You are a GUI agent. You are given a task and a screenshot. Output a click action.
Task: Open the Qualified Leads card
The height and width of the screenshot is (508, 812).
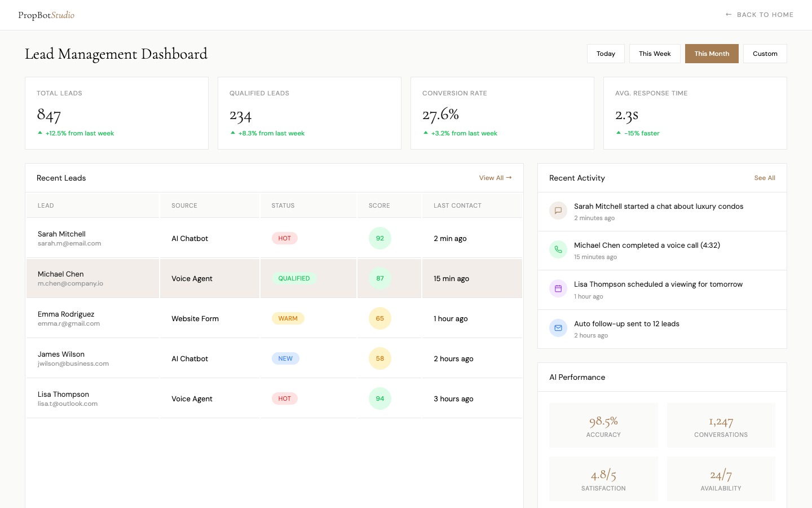point(310,113)
